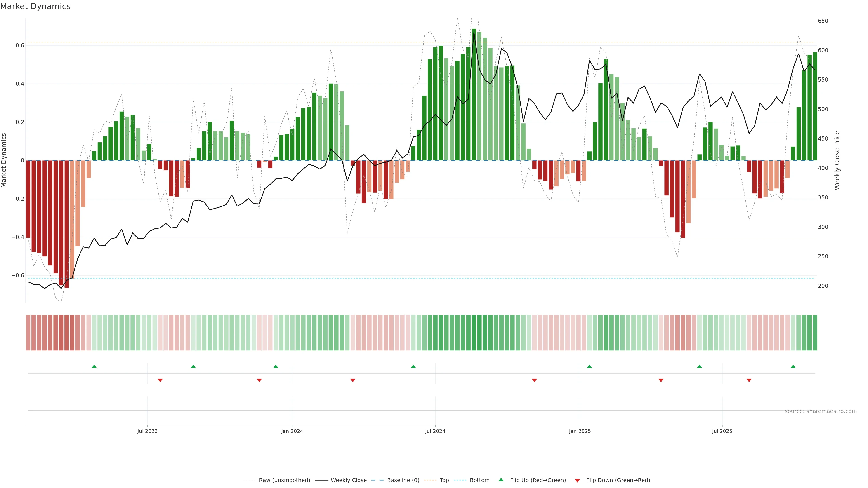Click the Flip Up marker just after Jan 2025
Viewport: 868px width, 488px height.
[589, 366]
